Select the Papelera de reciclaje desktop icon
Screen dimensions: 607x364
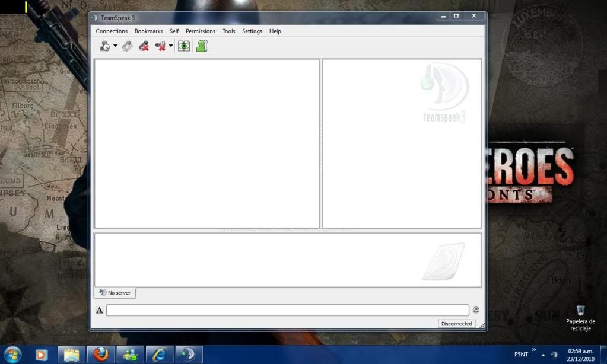(580, 318)
